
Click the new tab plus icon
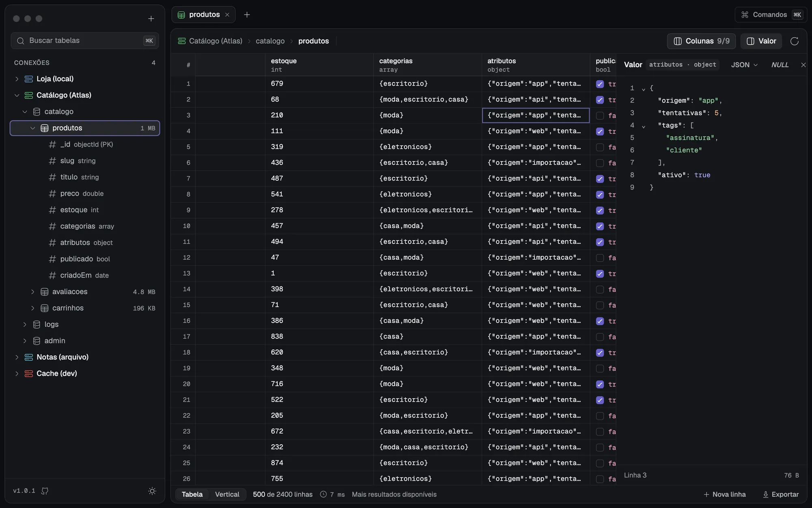247,15
